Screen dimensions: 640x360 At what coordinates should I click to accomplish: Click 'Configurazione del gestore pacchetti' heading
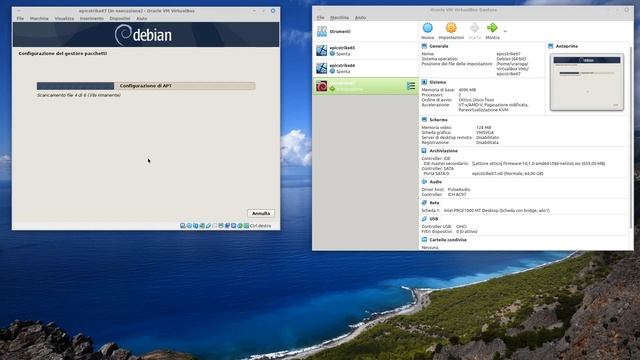[63, 53]
